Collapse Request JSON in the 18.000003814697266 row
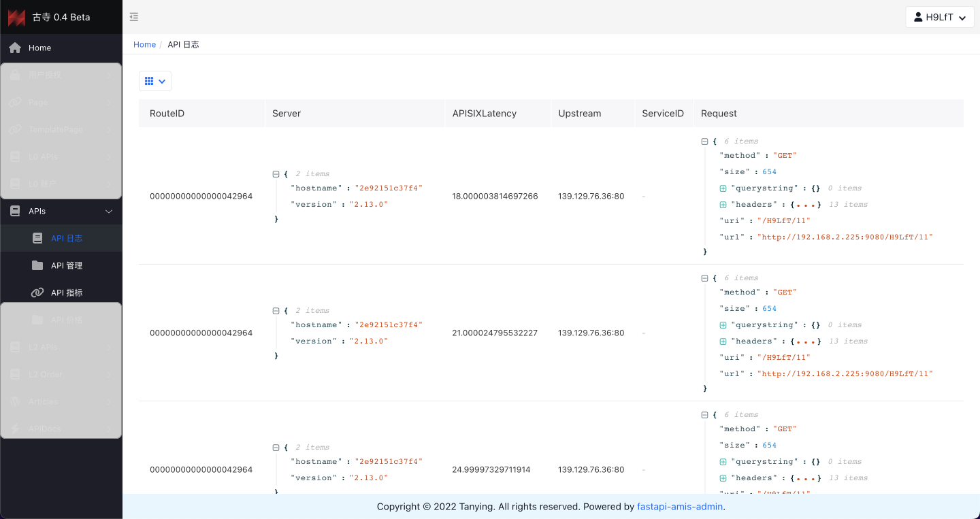This screenshot has height=519, width=980. 704,141
